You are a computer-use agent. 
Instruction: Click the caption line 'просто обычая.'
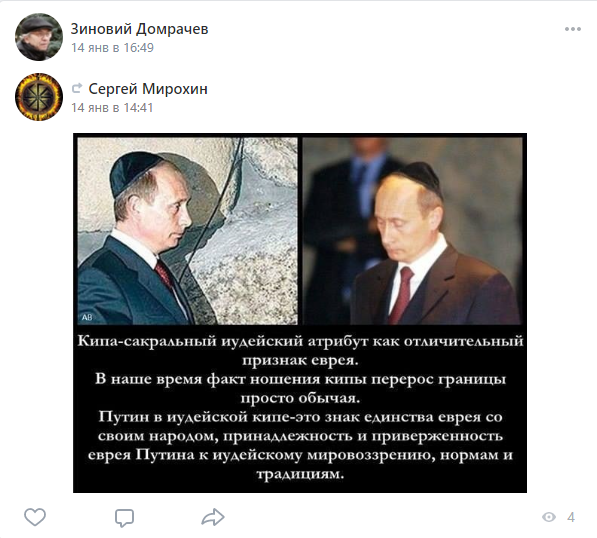point(300,398)
